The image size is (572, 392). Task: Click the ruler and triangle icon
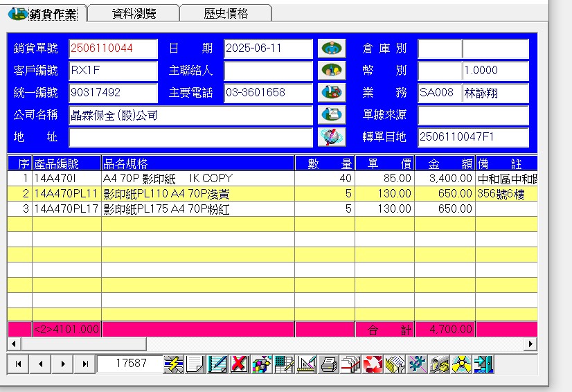(x=306, y=364)
